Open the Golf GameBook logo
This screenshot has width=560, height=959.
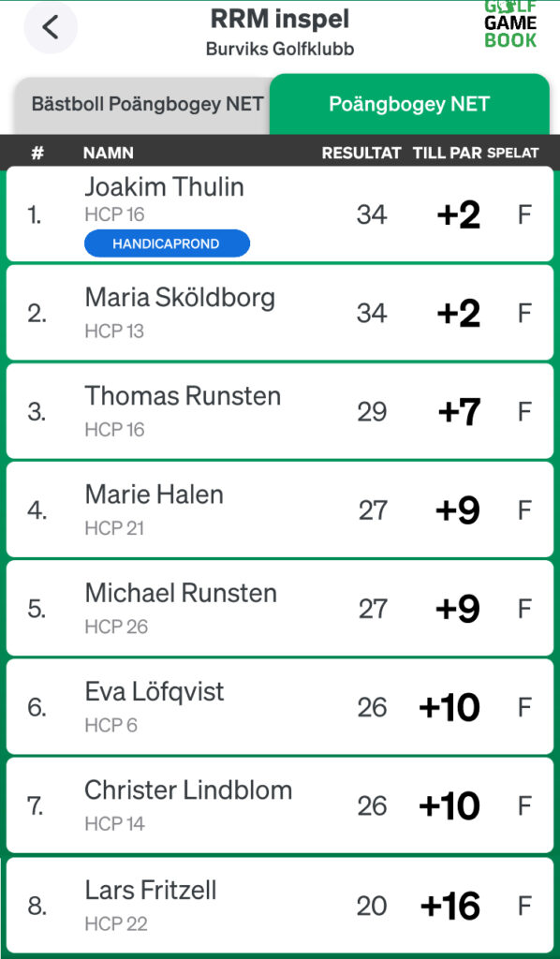point(510,24)
